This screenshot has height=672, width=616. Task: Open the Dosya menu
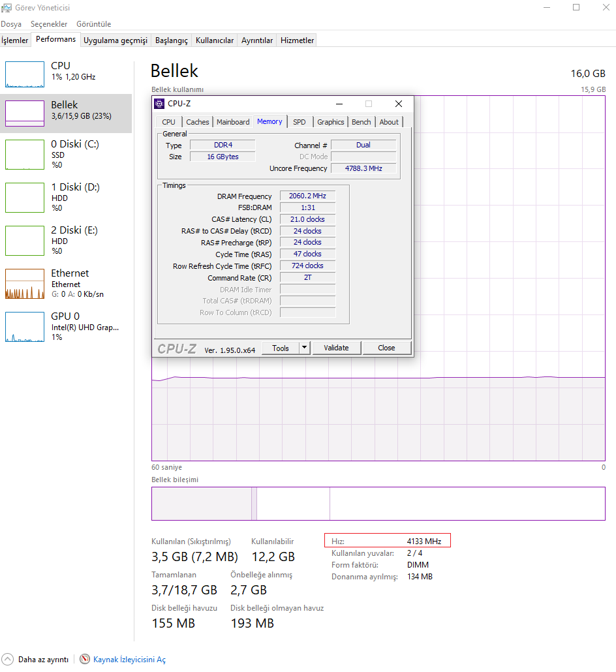coord(11,24)
